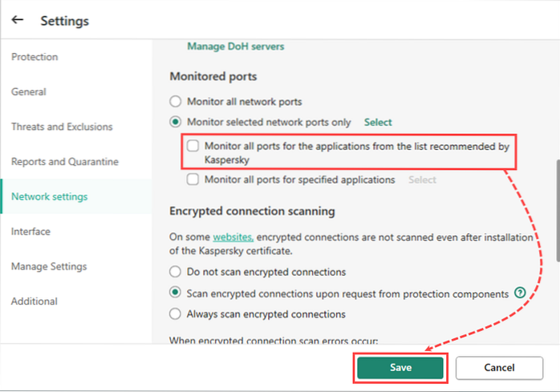
Task: Click Select link next to selected ports
Action: (x=378, y=123)
